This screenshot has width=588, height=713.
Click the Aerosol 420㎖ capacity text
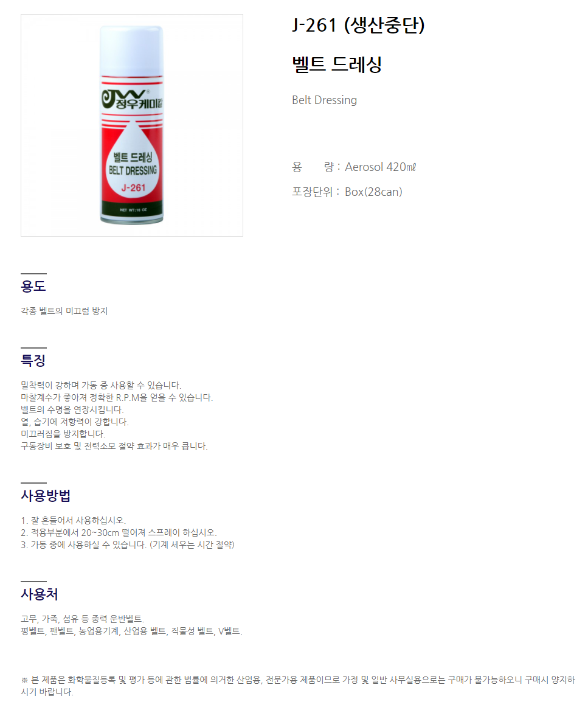click(380, 167)
